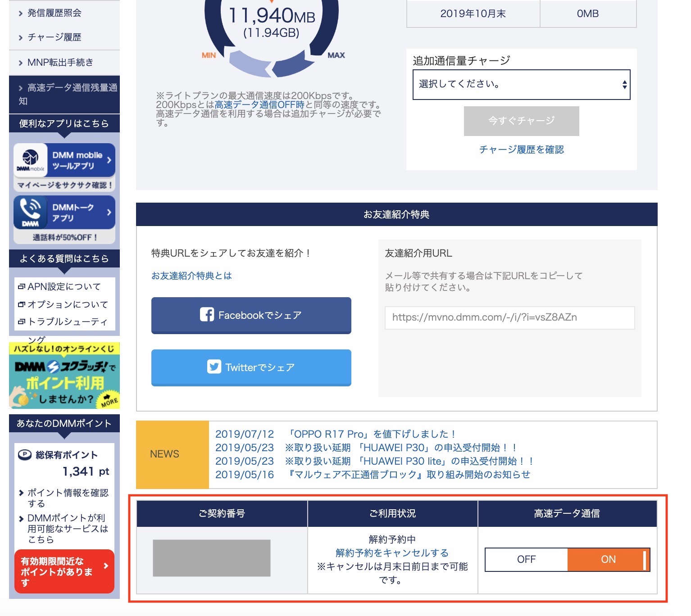The width and height of the screenshot is (691, 616).
Task: Select the よくある質問はこちら sidebar section
Action: [x=64, y=258]
